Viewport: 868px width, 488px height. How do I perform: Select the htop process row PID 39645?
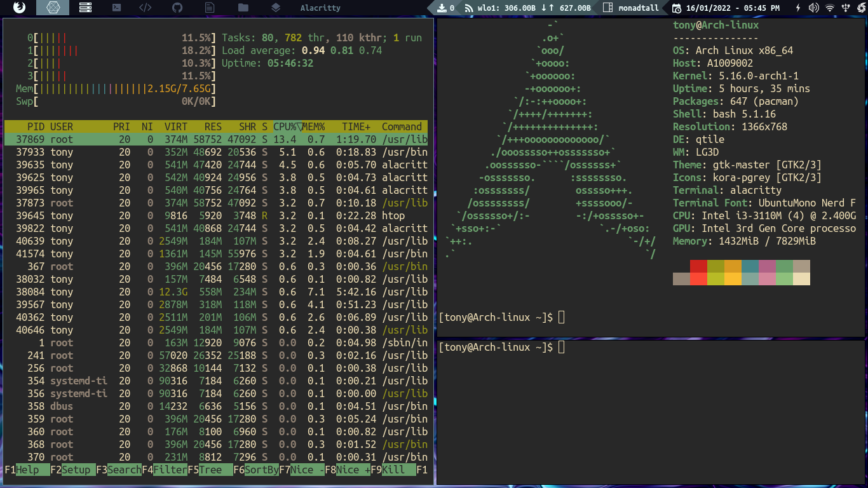coord(216,215)
